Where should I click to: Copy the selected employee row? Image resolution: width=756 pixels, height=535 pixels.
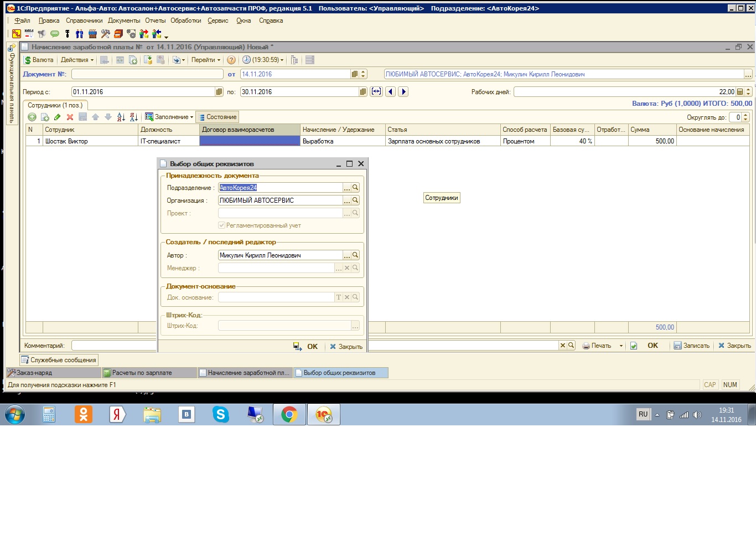(45, 117)
